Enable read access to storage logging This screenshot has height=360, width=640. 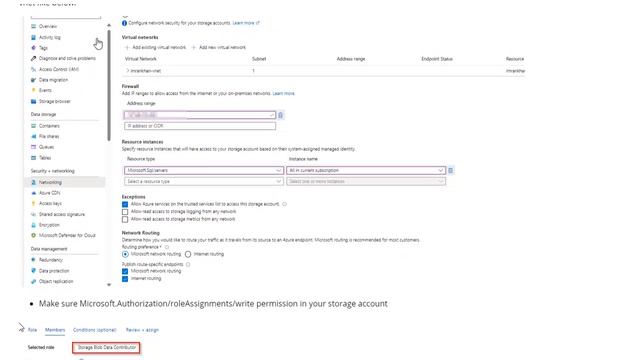click(x=125, y=212)
